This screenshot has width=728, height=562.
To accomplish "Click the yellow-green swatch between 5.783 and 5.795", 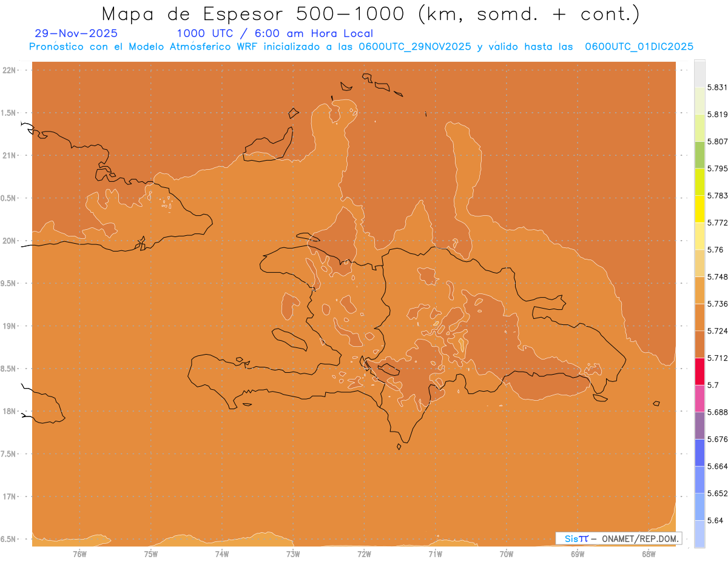I will coord(699,182).
